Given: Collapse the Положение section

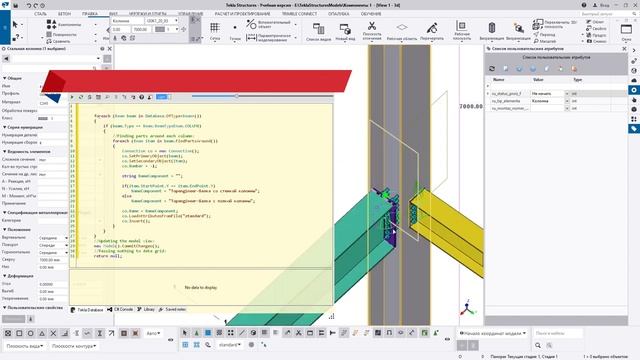Looking at the screenshot, I should (x=4, y=230).
